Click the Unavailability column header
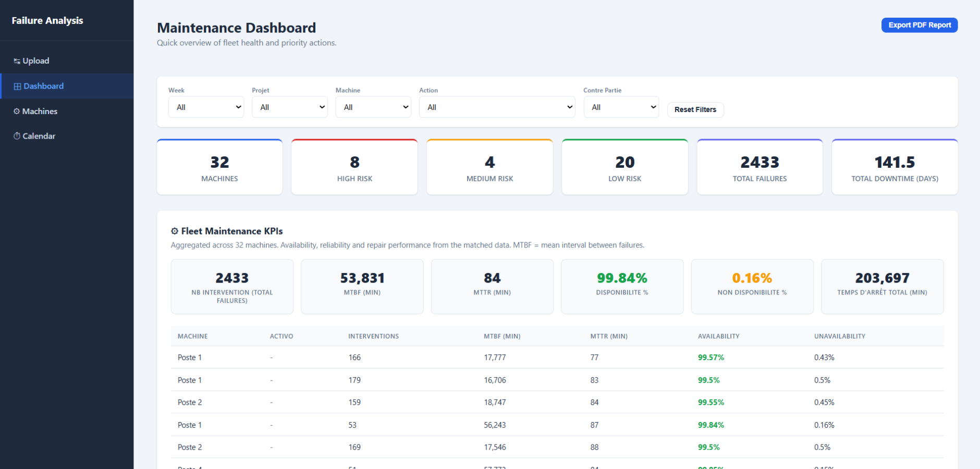Screen dimensions: 980x469 pyautogui.click(x=840, y=336)
